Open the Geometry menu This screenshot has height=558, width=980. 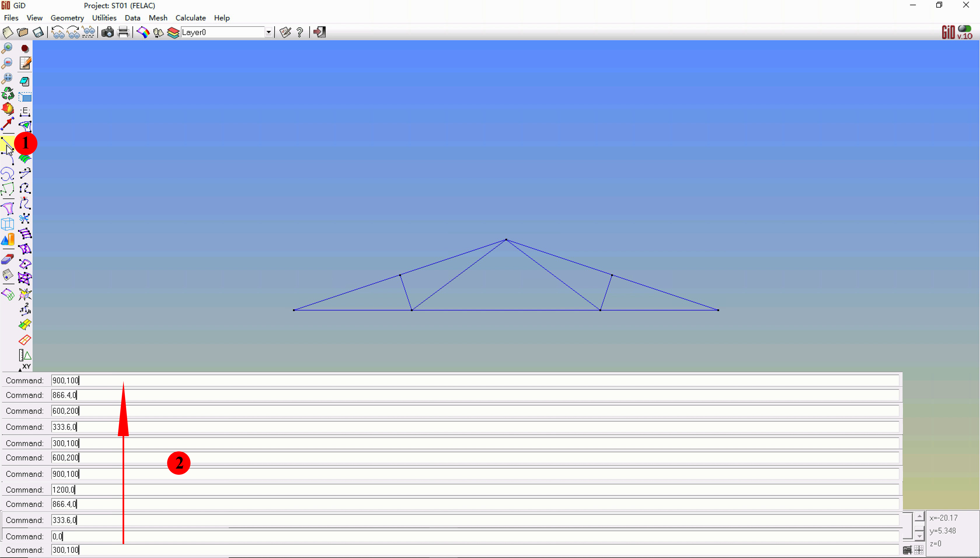[67, 18]
